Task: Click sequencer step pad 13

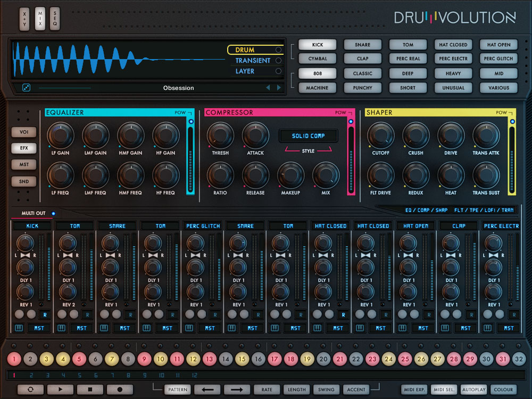Action: [x=209, y=360]
